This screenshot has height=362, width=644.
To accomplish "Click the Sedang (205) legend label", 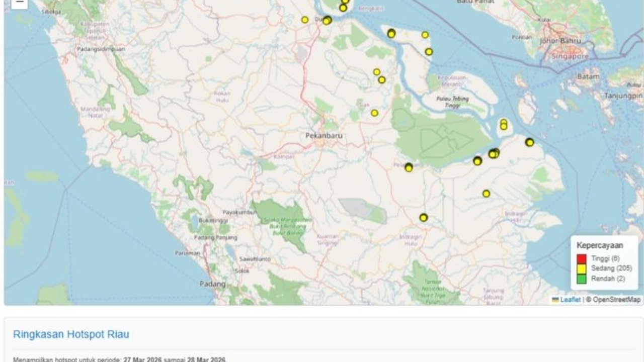I will pos(611,268).
